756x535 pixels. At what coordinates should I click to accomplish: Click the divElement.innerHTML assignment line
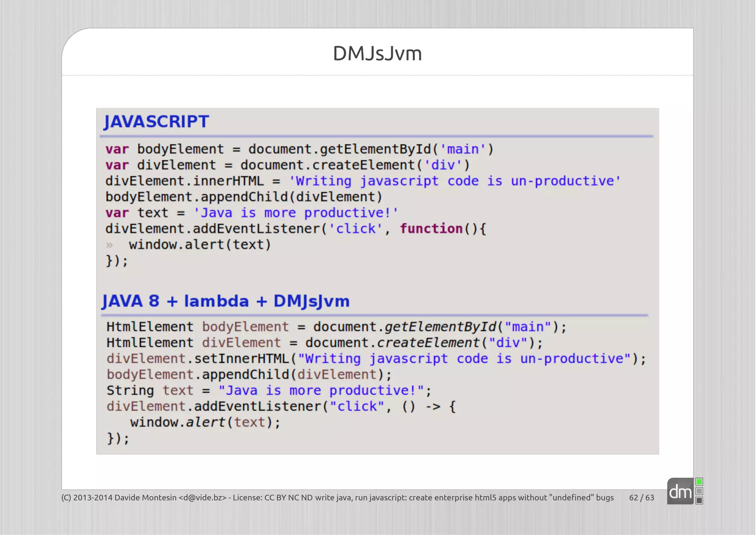(363, 181)
